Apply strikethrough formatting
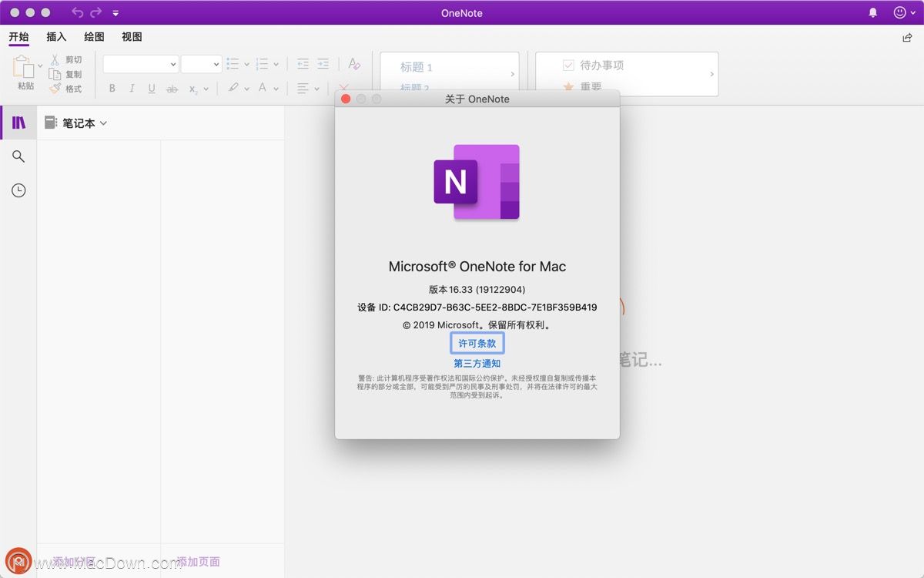924x578 pixels. 172,89
